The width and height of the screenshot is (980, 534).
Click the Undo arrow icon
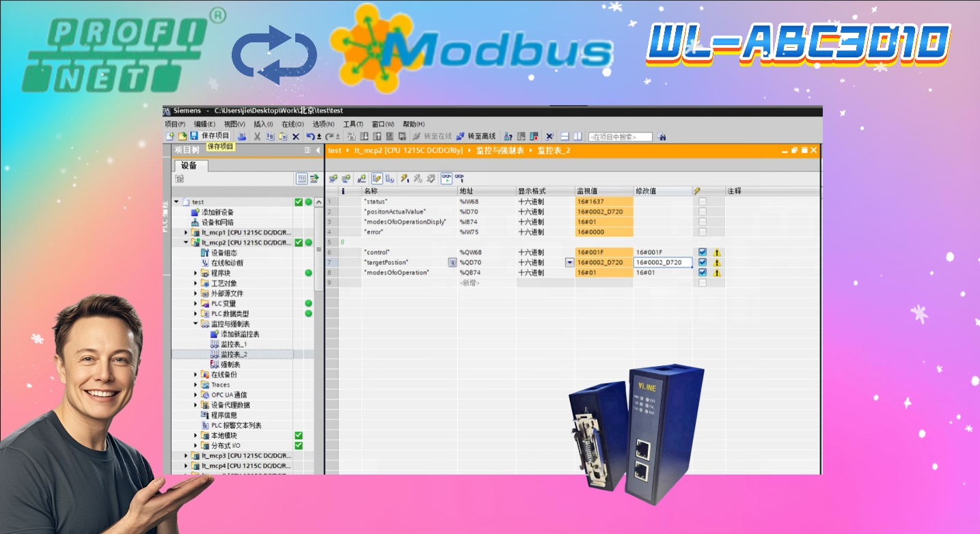tap(310, 136)
